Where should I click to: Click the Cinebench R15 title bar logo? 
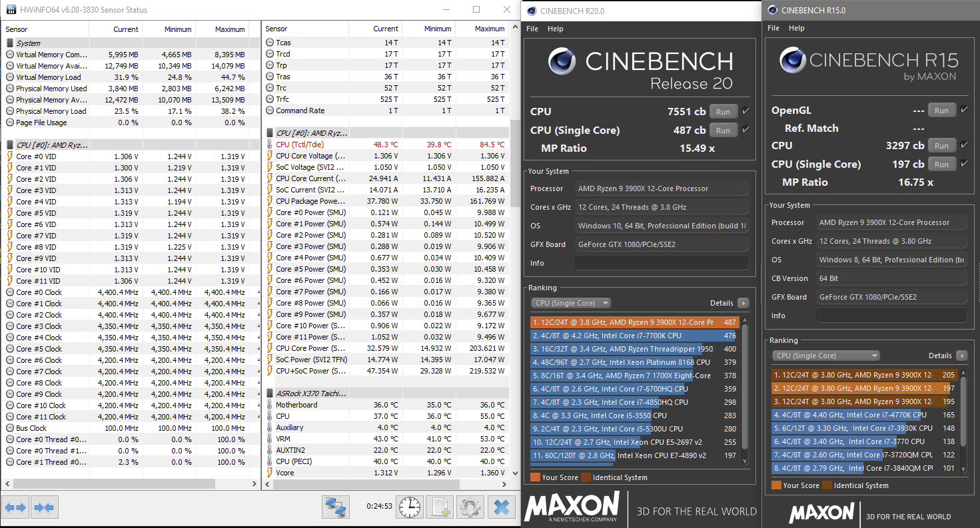click(772, 10)
